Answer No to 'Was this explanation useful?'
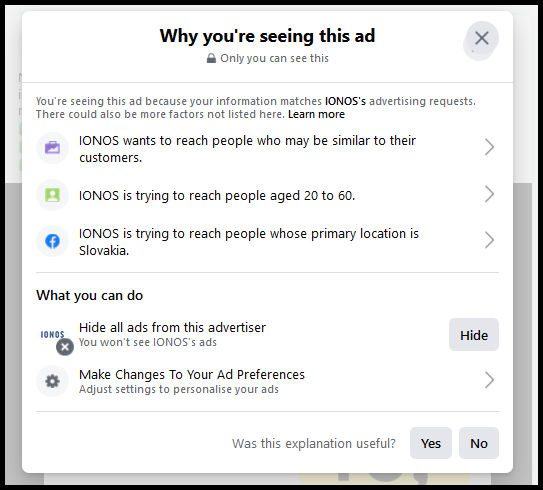 (x=479, y=443)
